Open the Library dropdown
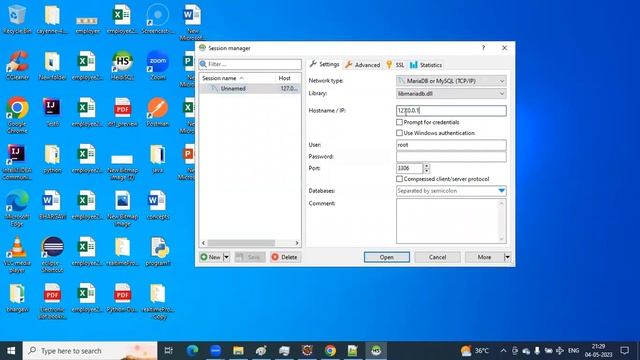The height and width of the screenshot is (360, 640). coord(451,93)
